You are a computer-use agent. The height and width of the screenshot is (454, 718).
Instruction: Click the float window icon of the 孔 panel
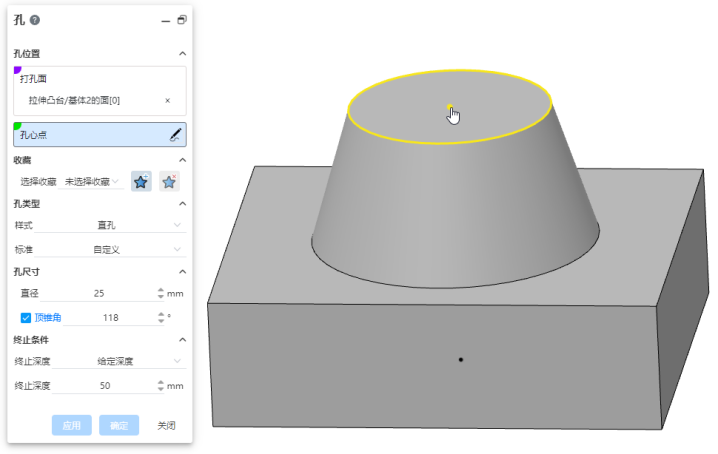click(181, 20)
